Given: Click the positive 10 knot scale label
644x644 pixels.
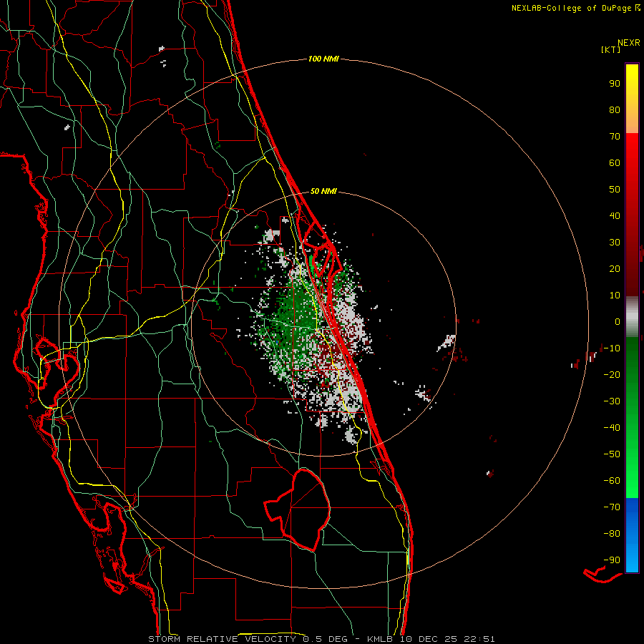Looking at the screenshot, I should pyautogui.click(x=615, y=296).
